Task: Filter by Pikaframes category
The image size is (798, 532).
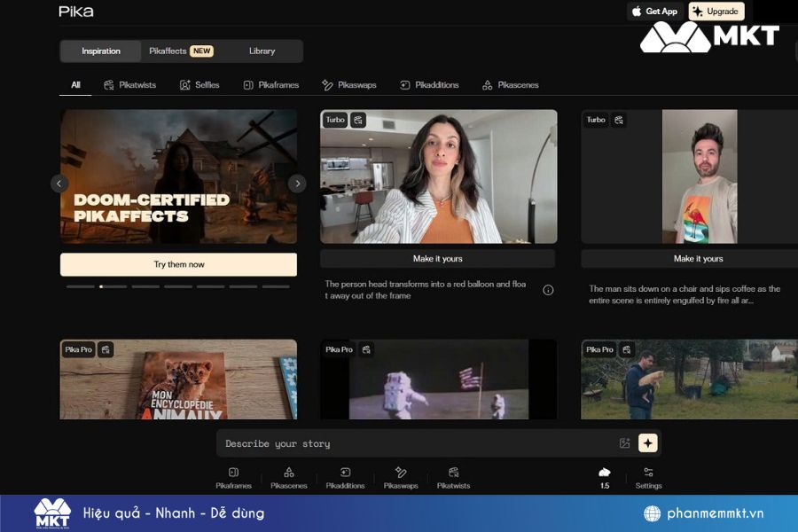Action: [x=270, y=84]
